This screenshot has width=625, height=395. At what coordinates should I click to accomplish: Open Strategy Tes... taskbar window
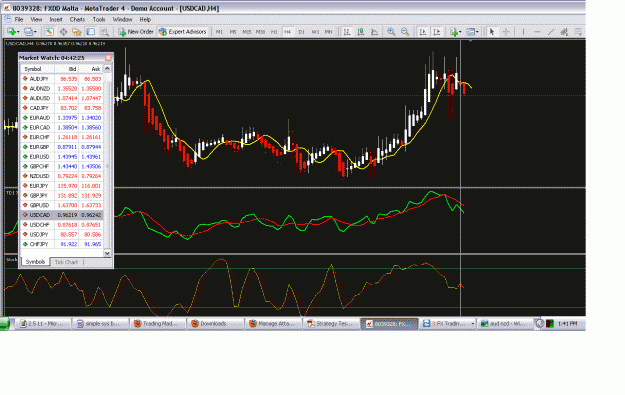(x=332, y=324)
